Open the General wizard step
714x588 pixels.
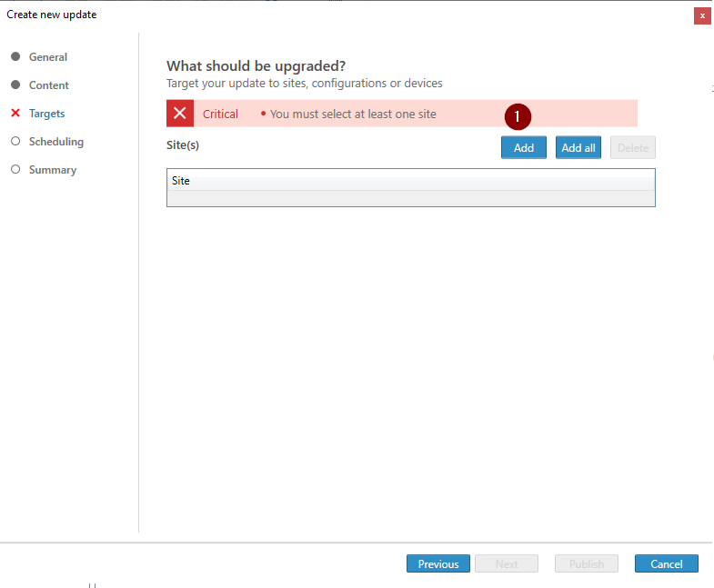pyautogui.click(x=48, y=57)
